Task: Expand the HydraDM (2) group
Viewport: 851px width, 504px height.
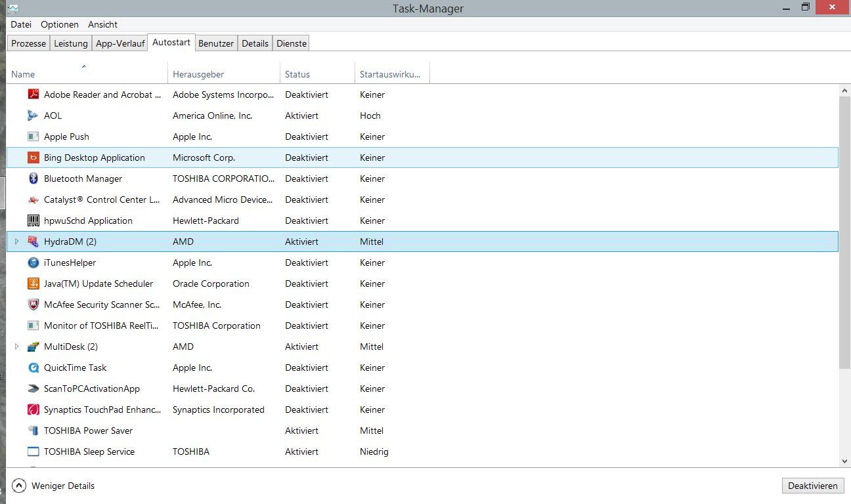Action: 17,241
